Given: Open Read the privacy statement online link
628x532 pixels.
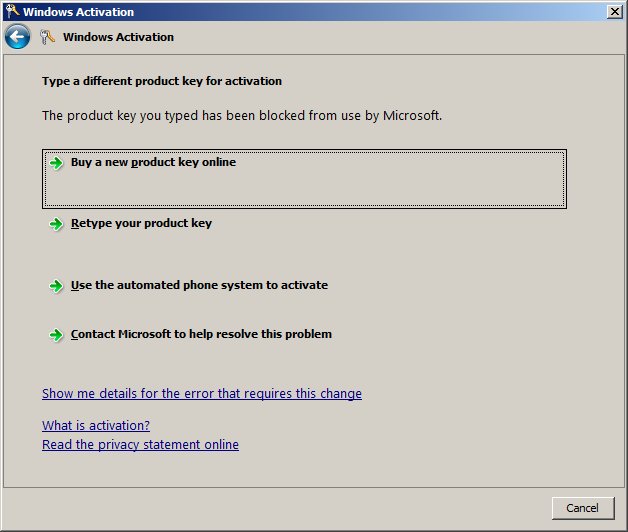Looking at the screenshot, I should (x=140, y=445).
